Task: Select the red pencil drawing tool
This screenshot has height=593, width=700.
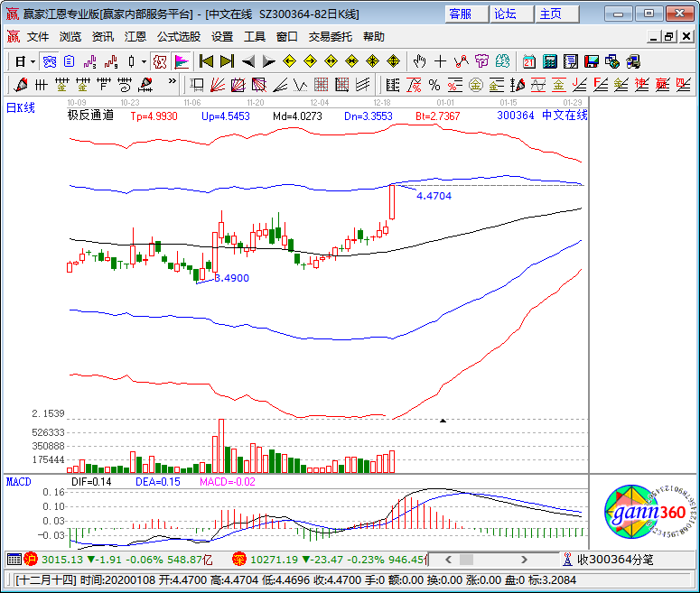Action: pos(21,84)
